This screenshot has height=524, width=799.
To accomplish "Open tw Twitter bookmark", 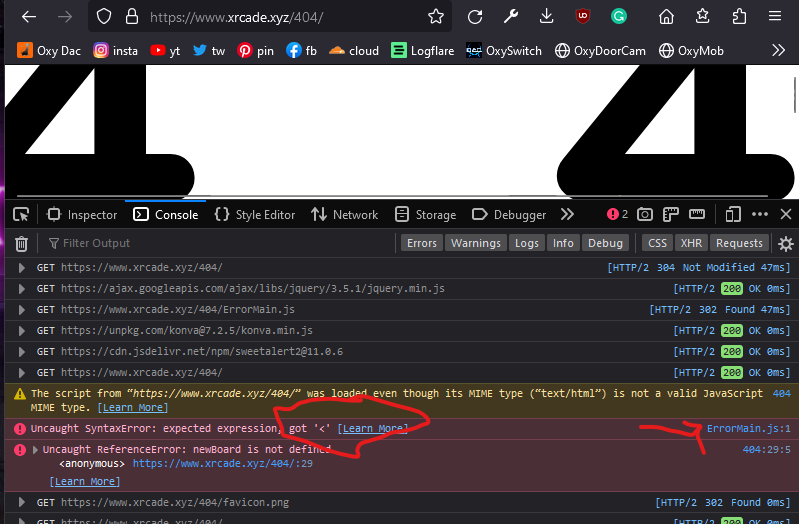I will (209, 50).
